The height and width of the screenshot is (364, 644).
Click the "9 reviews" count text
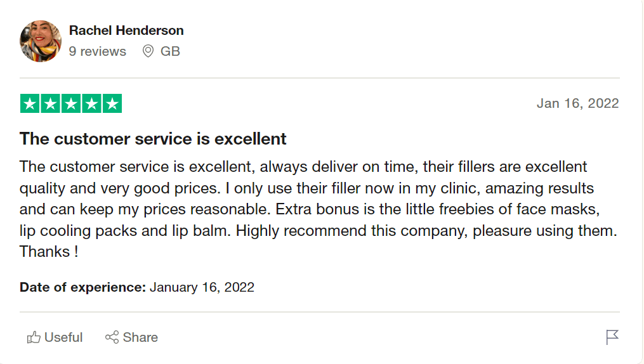click(x=98, y=51)
